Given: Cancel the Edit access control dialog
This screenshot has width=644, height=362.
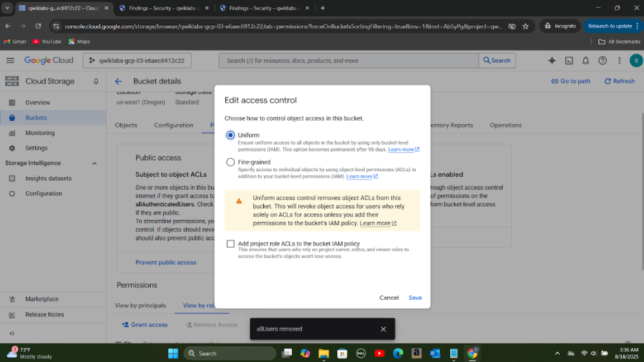Looking at the screenshot, I should [389, 297].
